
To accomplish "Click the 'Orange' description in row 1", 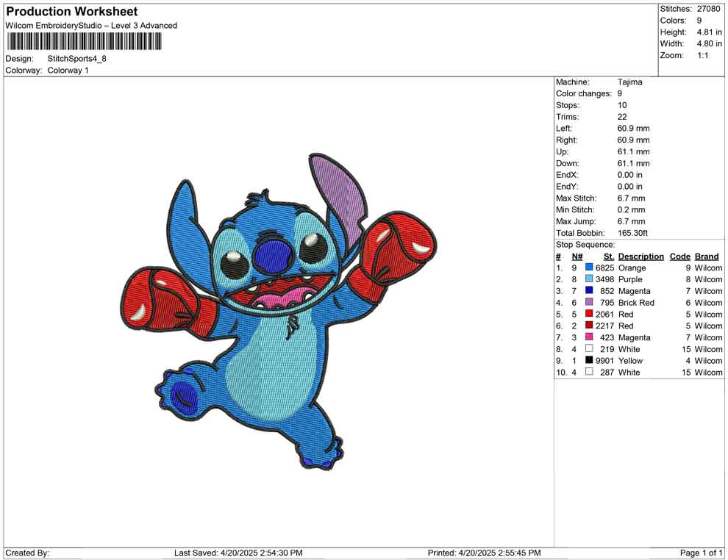I will tap(632, 268).
